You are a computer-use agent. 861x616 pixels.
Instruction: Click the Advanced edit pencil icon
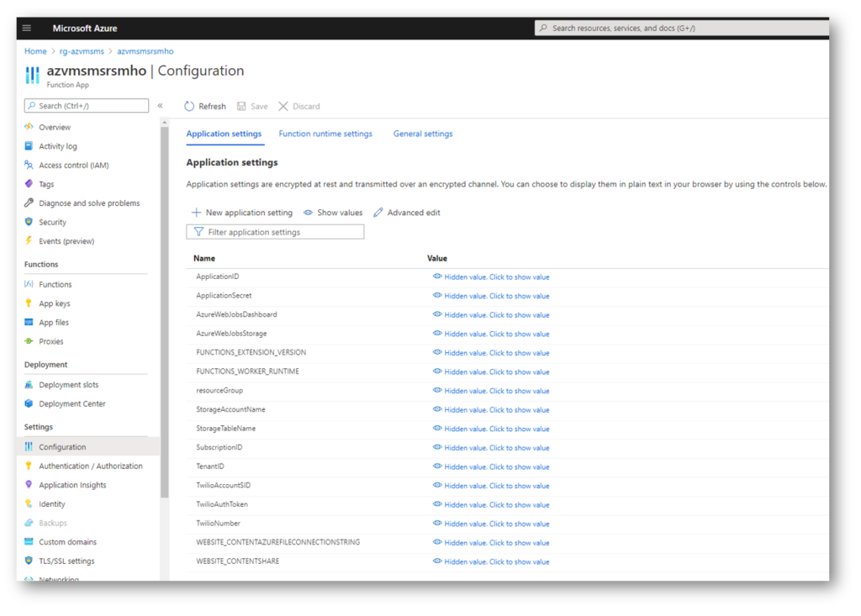378,213
